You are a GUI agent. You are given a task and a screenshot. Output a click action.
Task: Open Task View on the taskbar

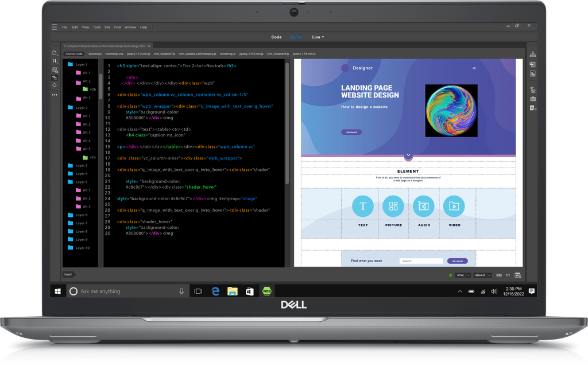(x=198, y=291)
